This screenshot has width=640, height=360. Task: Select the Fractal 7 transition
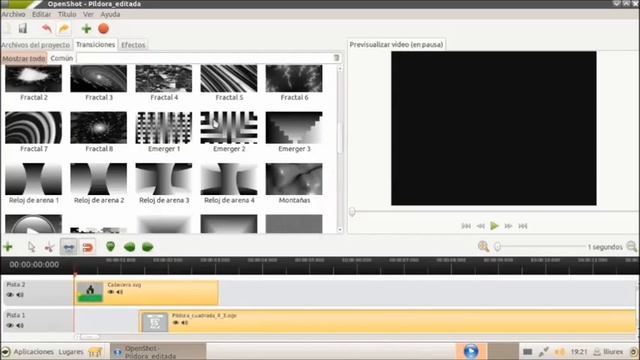33,132
